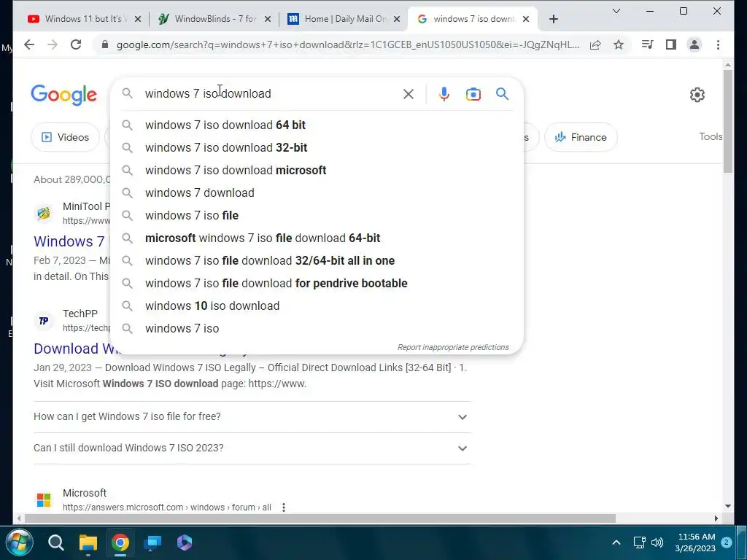Click the Google logo

(64, 94)
